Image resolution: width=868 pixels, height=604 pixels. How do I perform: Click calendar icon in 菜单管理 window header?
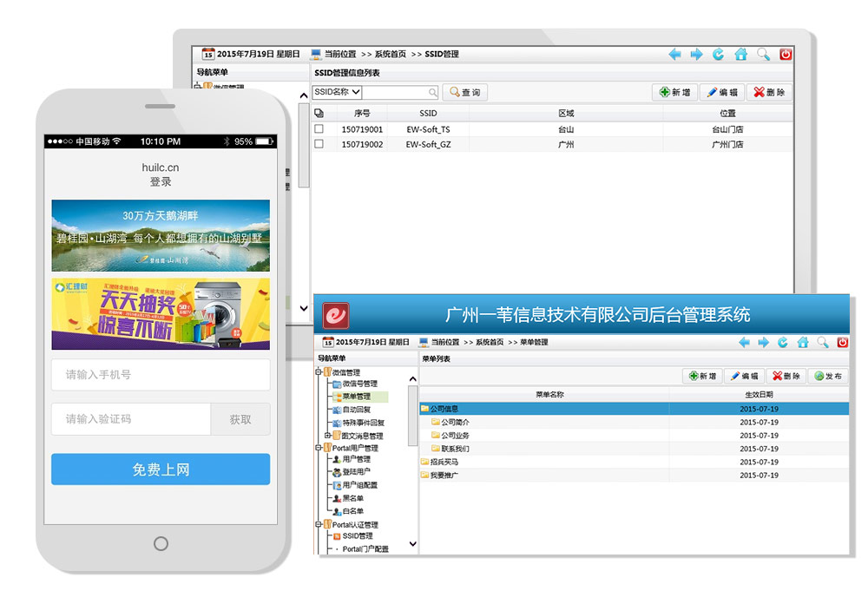point(328,343)
